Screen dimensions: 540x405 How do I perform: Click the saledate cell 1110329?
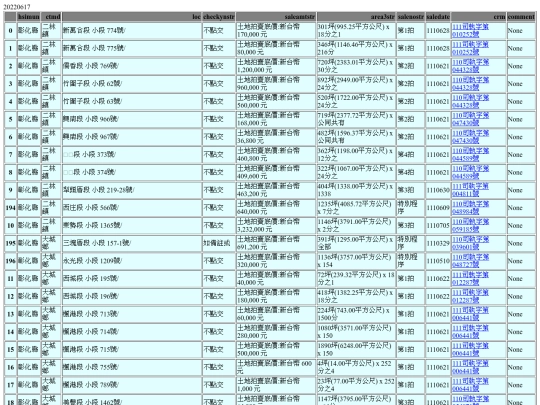438,243
